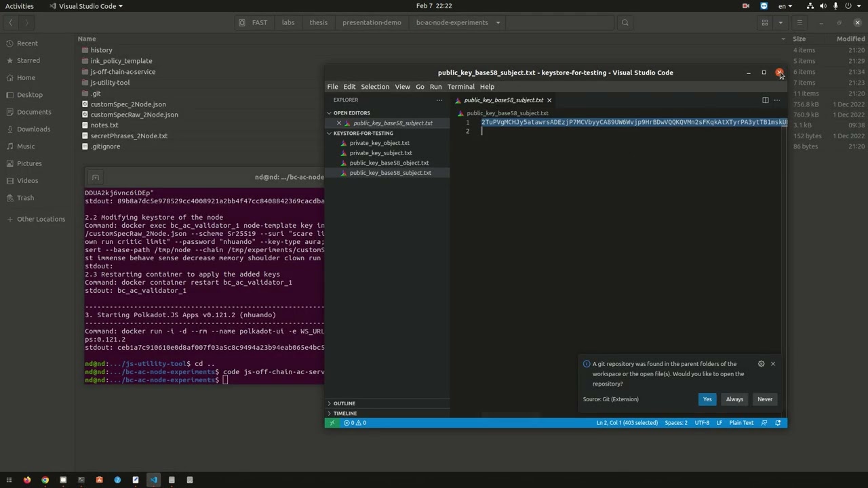868x488 pixels.
Task: Click the feedback icon in the status bar
Action: 764,423
